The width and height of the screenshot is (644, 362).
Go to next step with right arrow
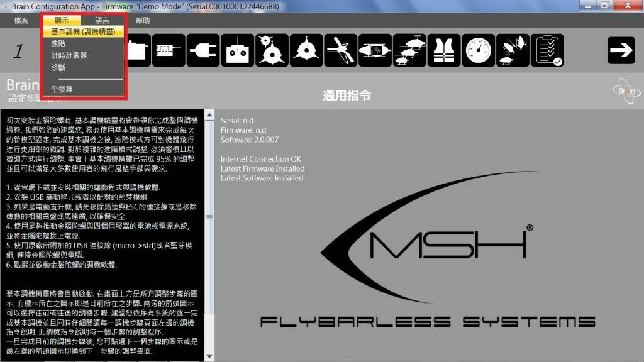pos(621,50)
